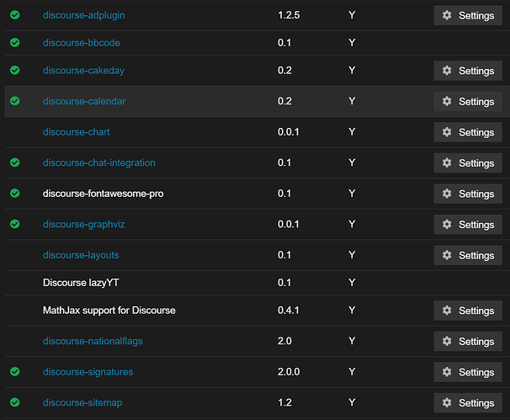The height and width of the screenshot is (420, 510).
Task: Open Settings for discourse-signatures
Action: coord(468,372)
